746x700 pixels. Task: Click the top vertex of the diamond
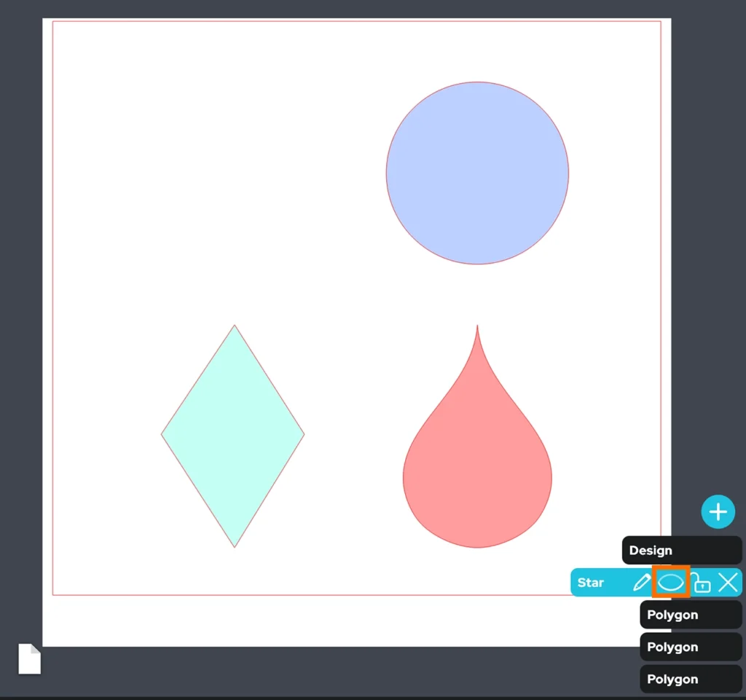click(x=235, y=326)
